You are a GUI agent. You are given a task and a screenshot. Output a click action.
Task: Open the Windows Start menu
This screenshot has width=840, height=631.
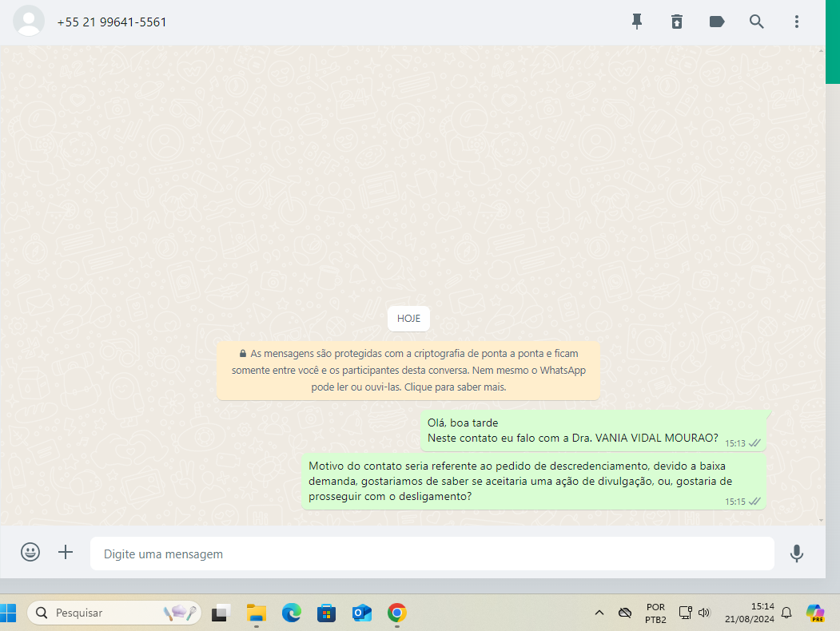click(x=8, y=613)
